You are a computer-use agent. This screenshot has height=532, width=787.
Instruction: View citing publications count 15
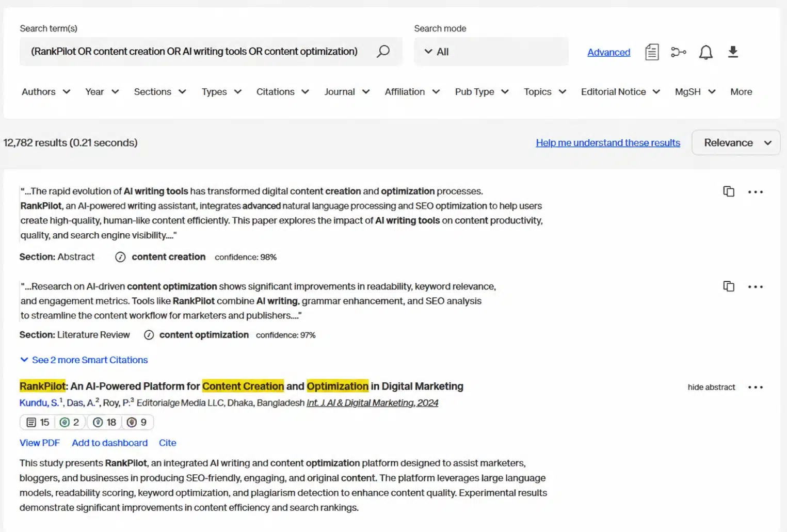point(38,422)
